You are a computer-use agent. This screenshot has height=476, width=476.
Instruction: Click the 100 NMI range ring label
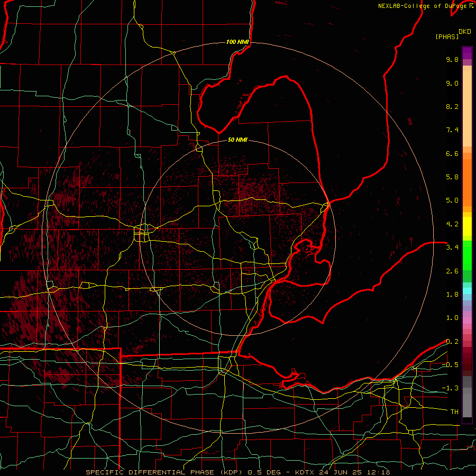[237, 42]
